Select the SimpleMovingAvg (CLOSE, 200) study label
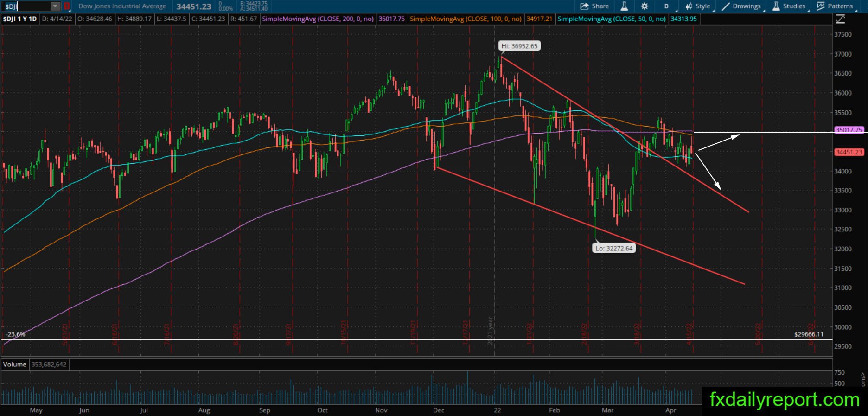This screenshot has height=416, width=868. tap(318, 19)
